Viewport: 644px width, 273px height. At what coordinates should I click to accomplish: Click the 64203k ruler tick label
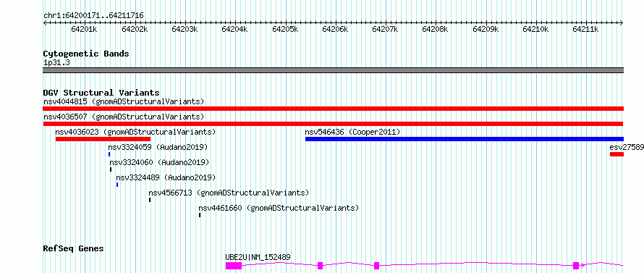tap(185, 29)
